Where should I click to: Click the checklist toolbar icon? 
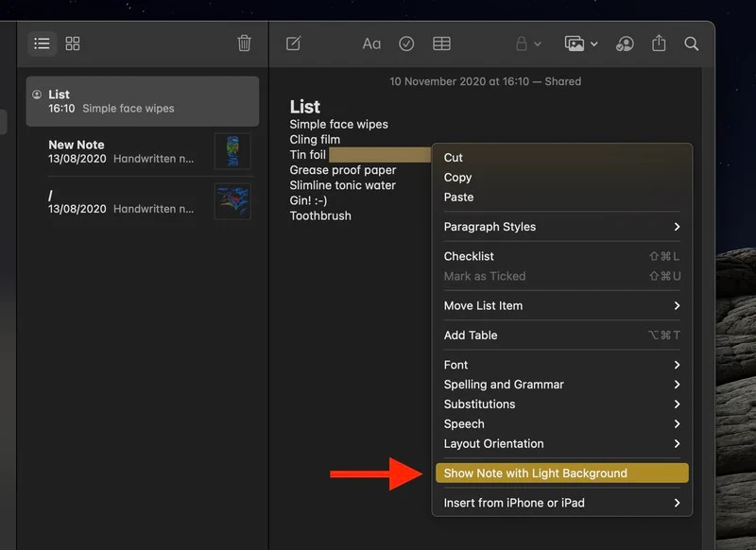point(406,43)
